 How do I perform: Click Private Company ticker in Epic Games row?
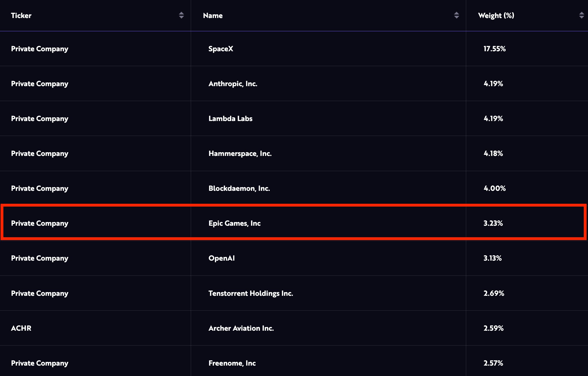40,223
